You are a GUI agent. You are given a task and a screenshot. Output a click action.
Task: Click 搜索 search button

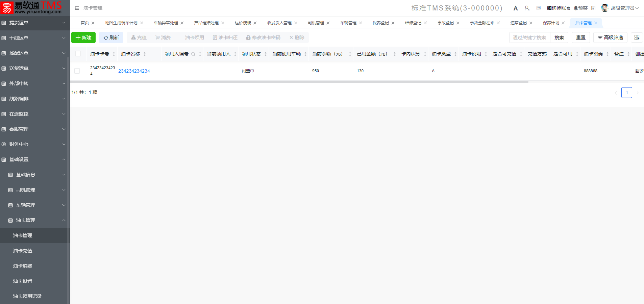click(x=559, y=37)
